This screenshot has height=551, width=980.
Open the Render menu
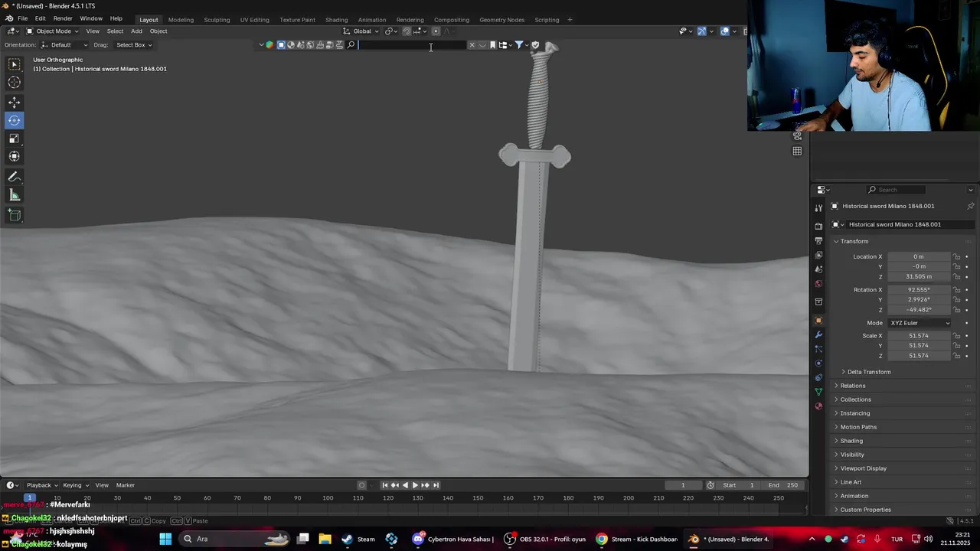coord(63,19)
